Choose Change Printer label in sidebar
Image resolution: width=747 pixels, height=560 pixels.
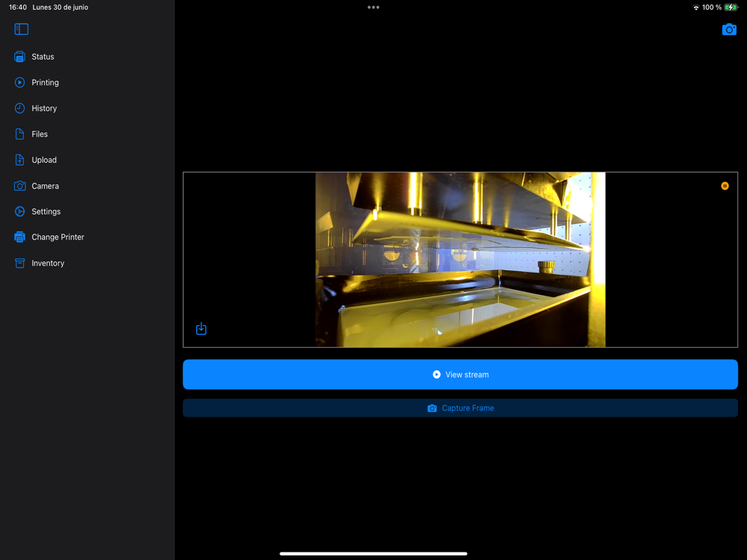58,237
